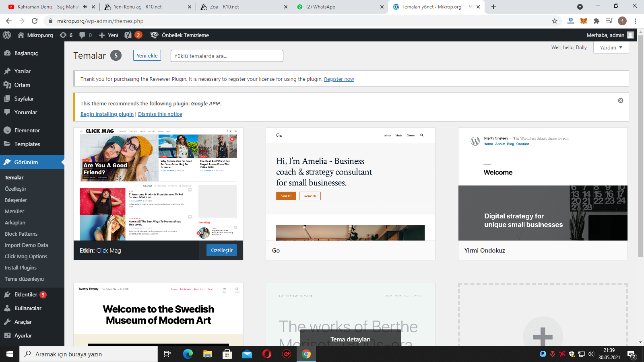644x362 pixels.
Task: Open Araçlar tools menu
Action: [32, 322]
